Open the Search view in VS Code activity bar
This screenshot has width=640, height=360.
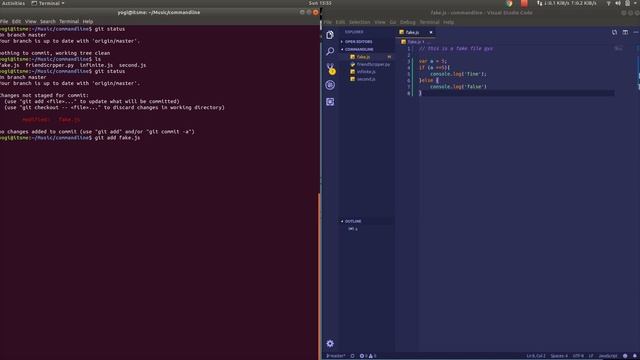tap(330, 51)
